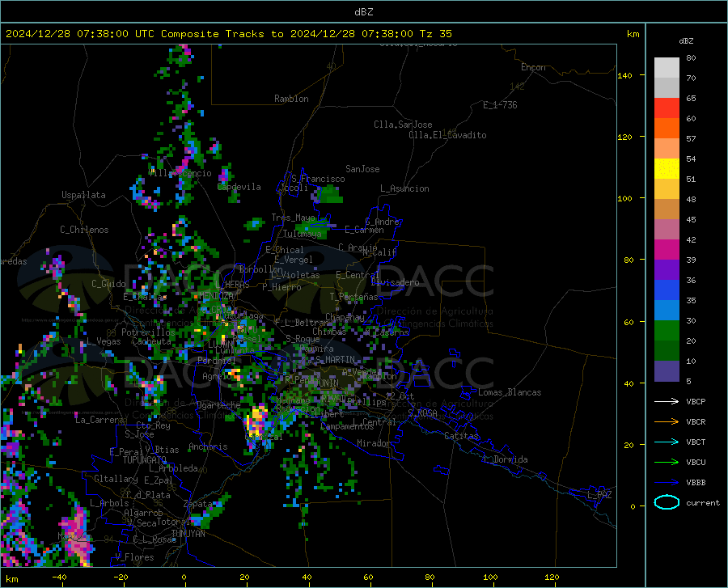This screenshot has width=728, height=588.
Task: Click the 'L_Asuncion' place label
Action: point(405,188)
